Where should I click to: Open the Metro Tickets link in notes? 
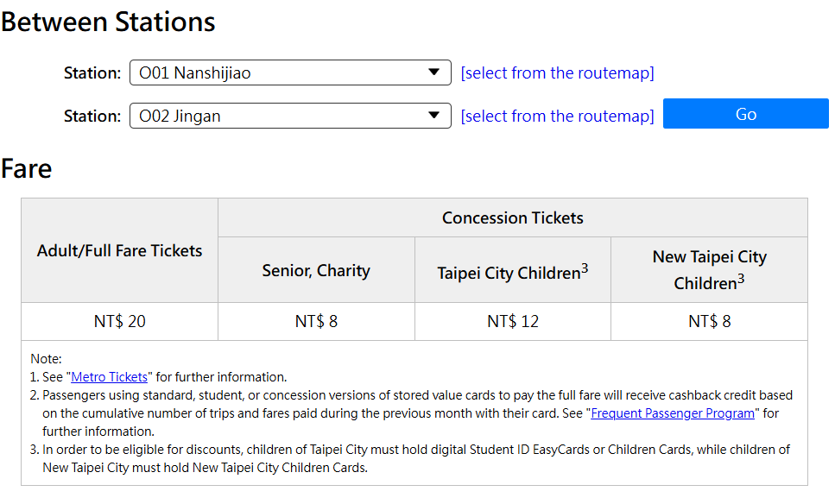click(110, 377)
